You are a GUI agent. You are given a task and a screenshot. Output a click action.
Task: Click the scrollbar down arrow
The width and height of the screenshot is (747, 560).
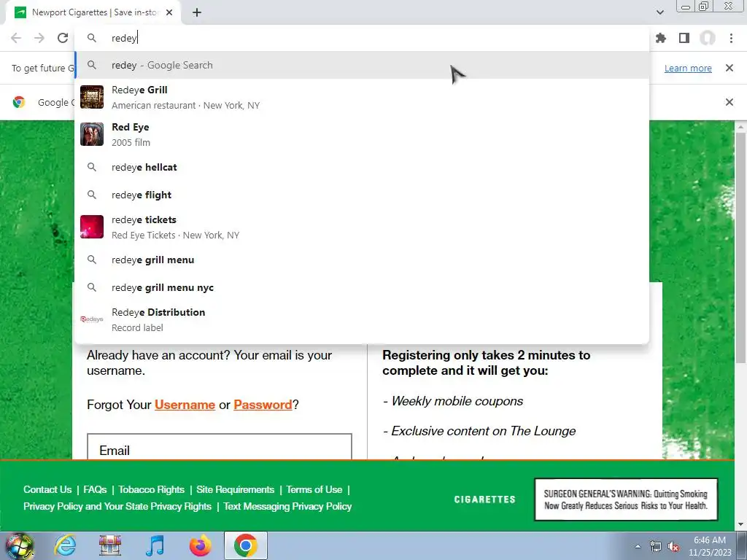pos(741,524)
